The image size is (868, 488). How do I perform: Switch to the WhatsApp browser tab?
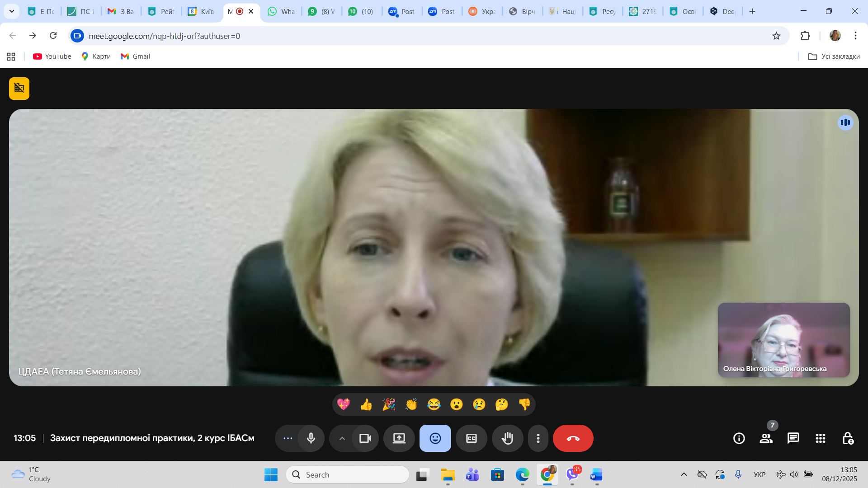[x=281, y=11]
